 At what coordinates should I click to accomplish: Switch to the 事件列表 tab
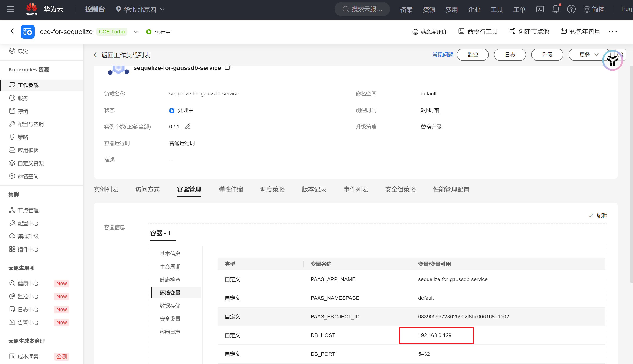[356, 189]
